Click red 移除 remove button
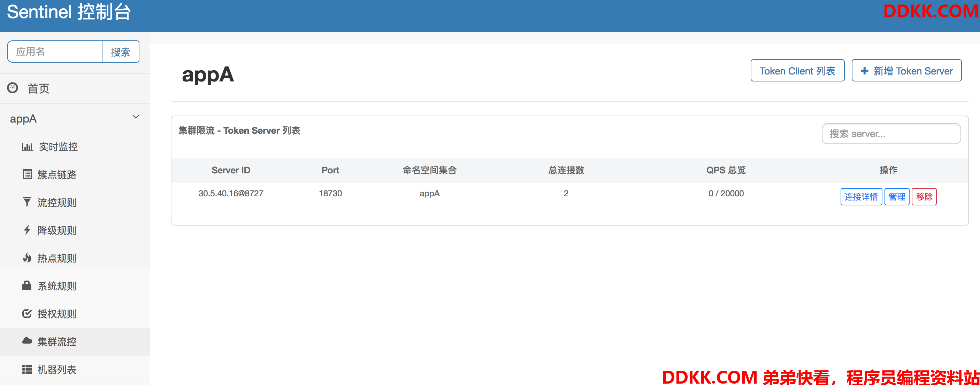980x385 pixels. [924, 196]
